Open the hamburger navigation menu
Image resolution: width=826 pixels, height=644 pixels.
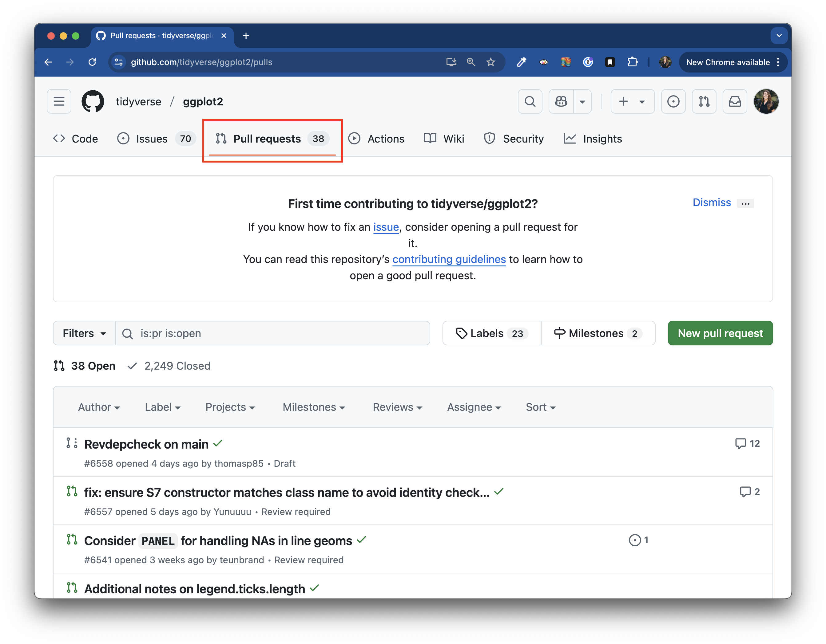59,101
